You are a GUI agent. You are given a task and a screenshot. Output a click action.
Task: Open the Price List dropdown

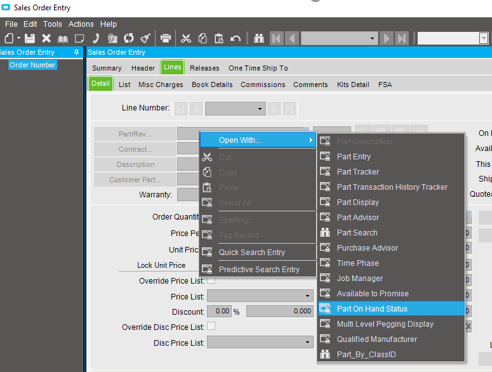click(307, 296)
